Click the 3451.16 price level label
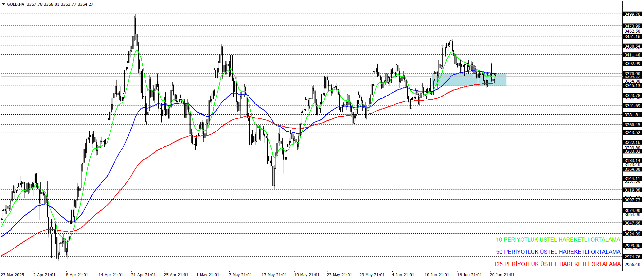Viewport: 644px width, 279px height. point(632,36)
